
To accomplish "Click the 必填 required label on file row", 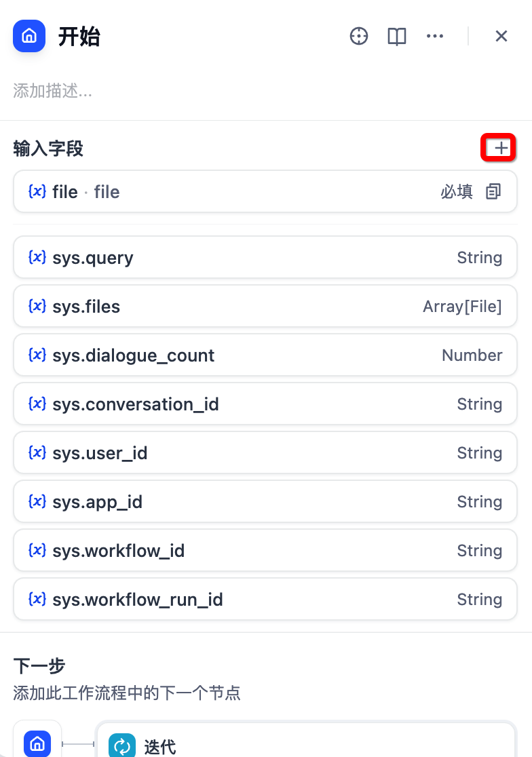I will (x=457, y=192).
